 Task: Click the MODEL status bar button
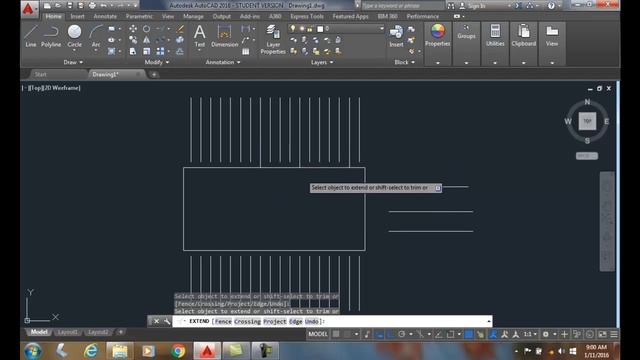click(318, 334)
